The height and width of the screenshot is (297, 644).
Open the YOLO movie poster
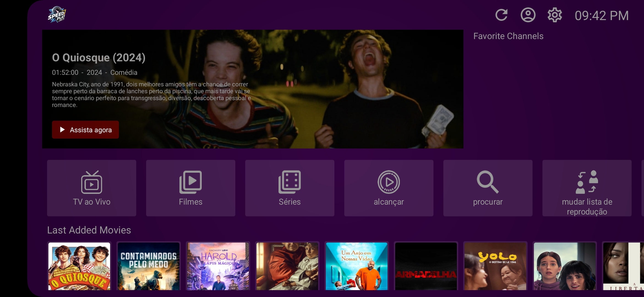click(x=495, y=266)
